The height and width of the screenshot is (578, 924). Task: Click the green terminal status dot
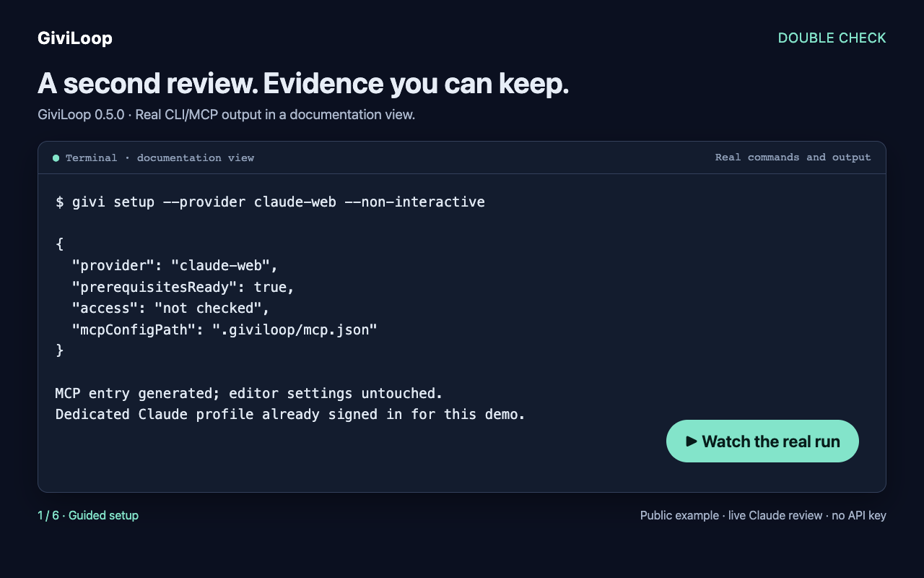(56, 158)
